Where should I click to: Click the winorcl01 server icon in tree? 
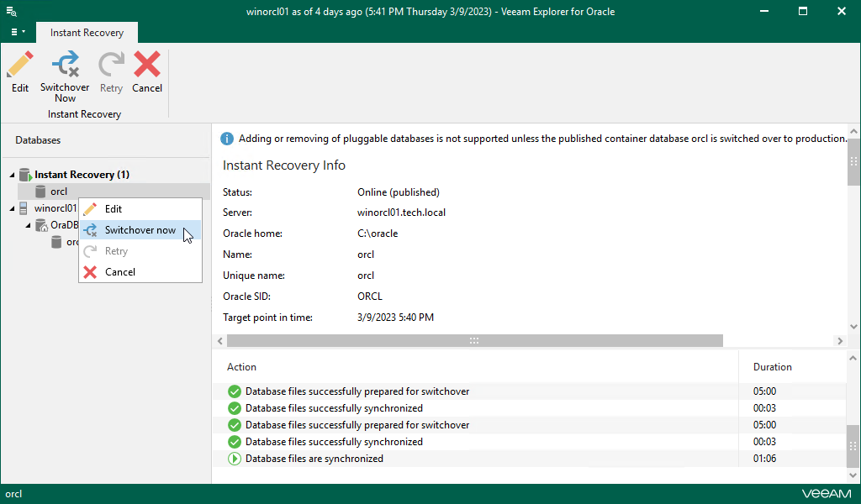coord(24,208)
